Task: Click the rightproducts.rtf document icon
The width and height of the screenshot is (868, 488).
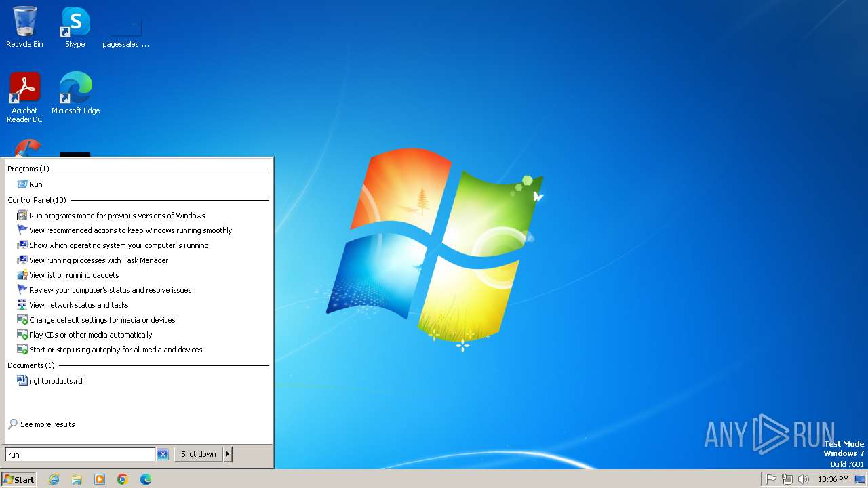Action: [22, 381]
